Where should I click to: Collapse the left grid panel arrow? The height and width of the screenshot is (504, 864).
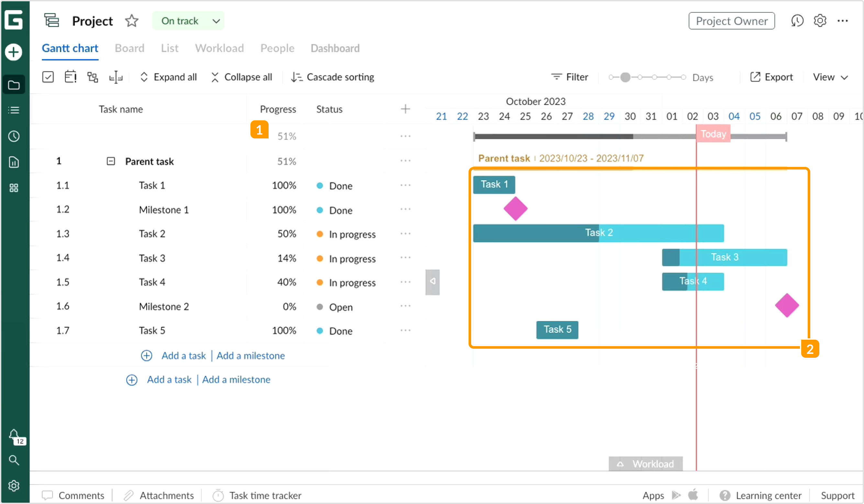click(432, 282)
